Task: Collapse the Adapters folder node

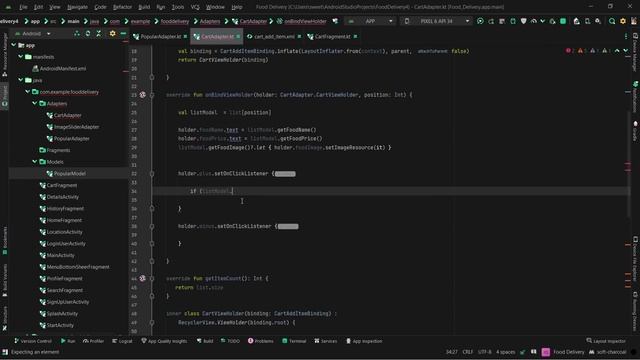Action: click(35, 103)
